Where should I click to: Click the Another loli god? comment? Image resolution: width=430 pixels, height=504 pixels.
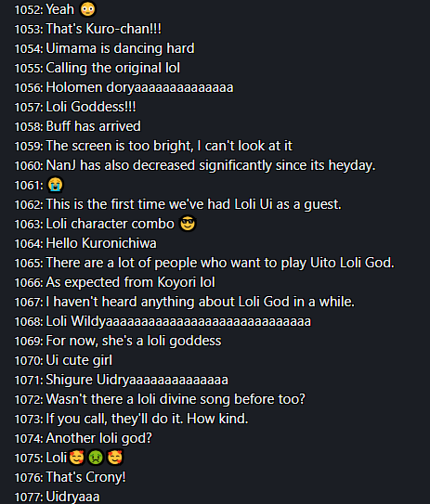(98, 438)
